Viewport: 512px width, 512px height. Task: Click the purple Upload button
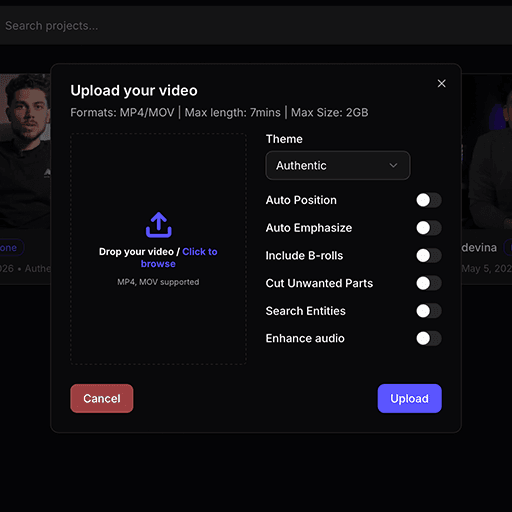click(x=409, y=398)
